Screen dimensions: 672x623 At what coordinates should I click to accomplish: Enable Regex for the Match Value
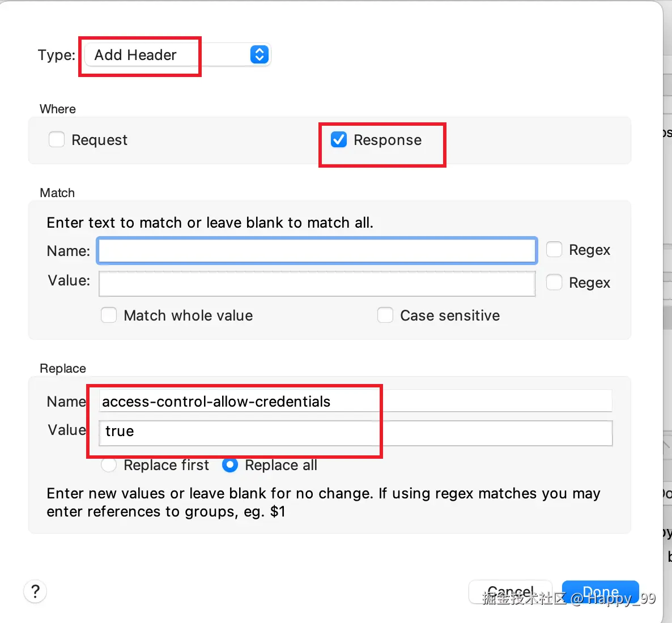point(554,282)
